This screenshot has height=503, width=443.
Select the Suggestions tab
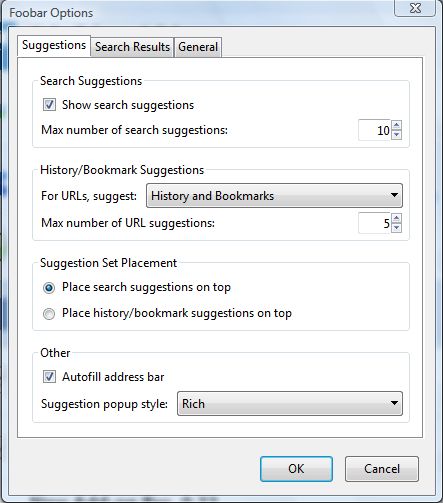54,46
